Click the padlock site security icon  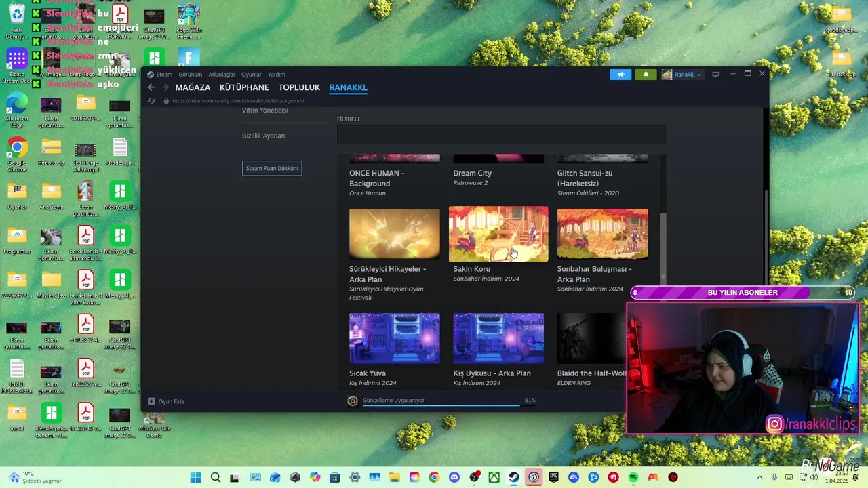click(166, 100)
